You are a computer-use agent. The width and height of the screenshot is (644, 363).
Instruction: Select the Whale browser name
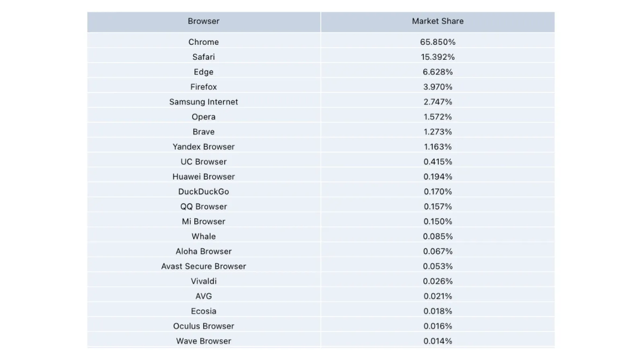click(203, 236)
